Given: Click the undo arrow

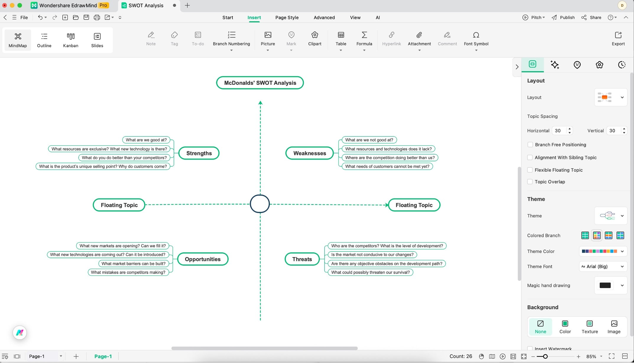Looking at the screenshot, I should pos(40,17).
